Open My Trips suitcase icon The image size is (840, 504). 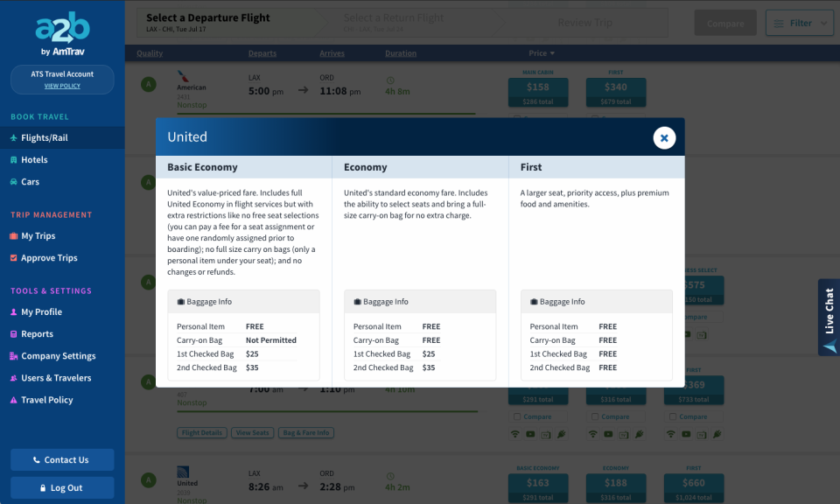click(x=14, y=235)
